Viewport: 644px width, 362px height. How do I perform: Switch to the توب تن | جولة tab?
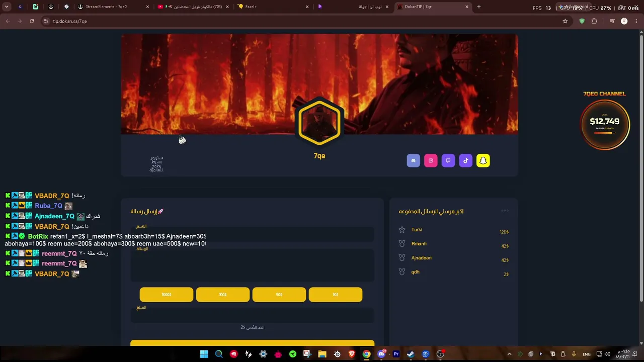353,7
